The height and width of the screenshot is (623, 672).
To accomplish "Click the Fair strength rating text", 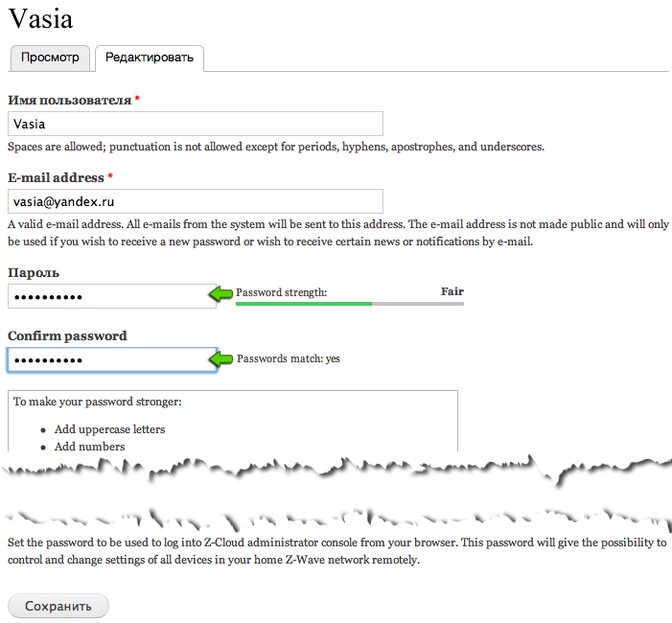I will click(x=452, y=291).
